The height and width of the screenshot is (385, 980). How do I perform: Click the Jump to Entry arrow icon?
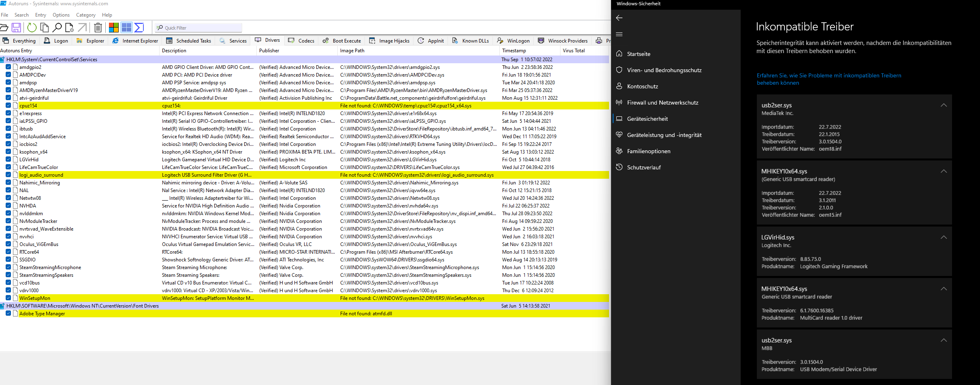click(82, 28)
